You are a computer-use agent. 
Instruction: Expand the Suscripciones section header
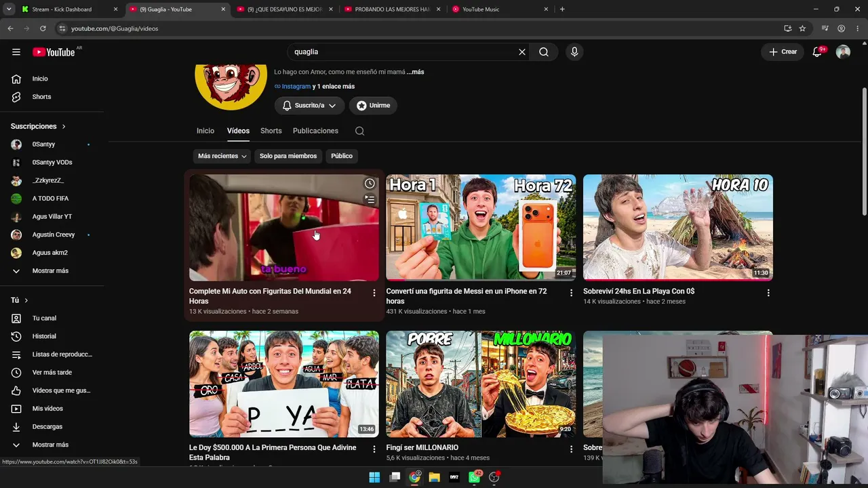coord(39,126)
